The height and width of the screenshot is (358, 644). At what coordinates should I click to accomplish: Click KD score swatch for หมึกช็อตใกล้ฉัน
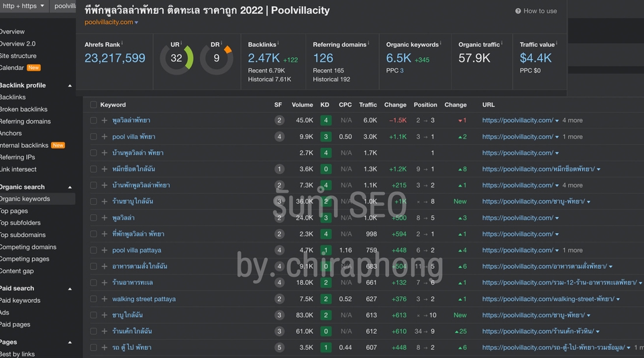[326, 169]
